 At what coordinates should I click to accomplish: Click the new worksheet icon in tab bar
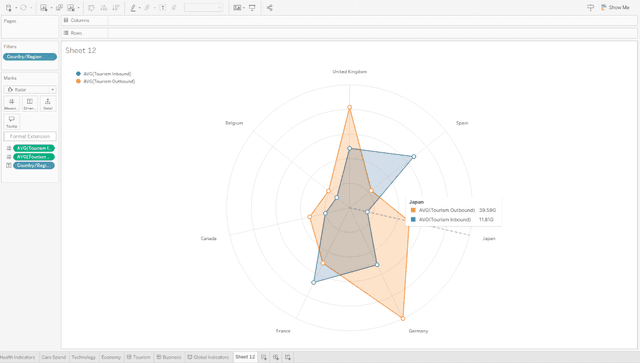coord(264,357)
